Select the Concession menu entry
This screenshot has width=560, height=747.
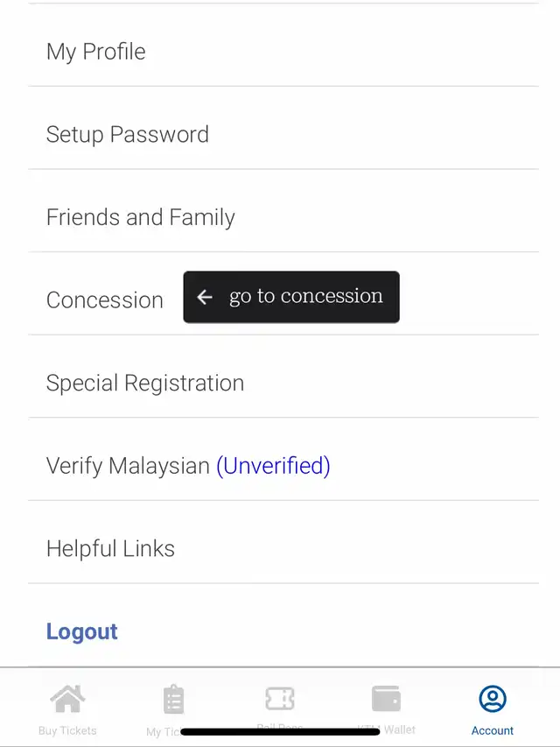coord(105,300)
